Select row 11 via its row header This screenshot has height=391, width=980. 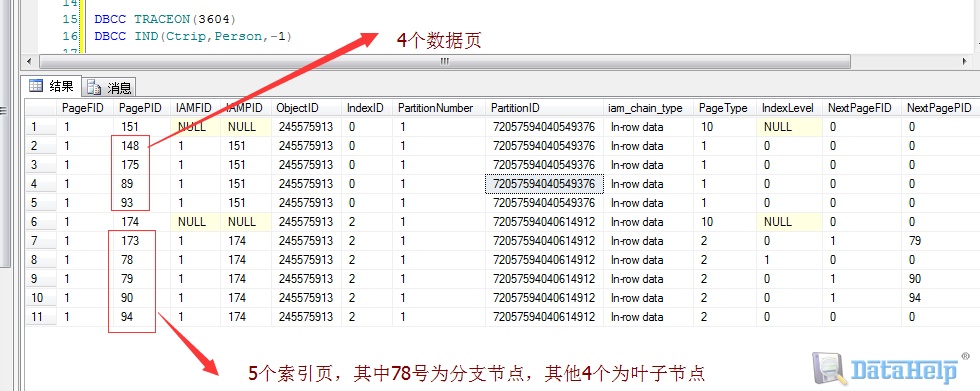tap(41, 317)
